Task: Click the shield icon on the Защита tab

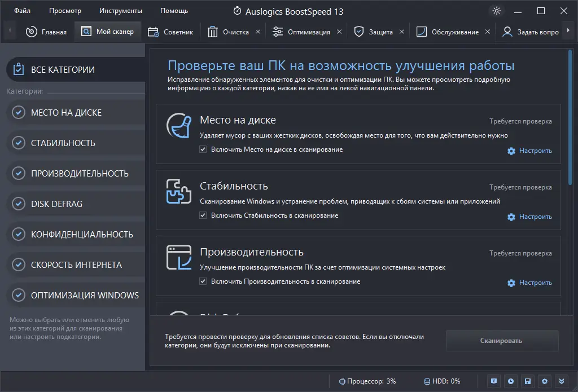Action: 359,32
